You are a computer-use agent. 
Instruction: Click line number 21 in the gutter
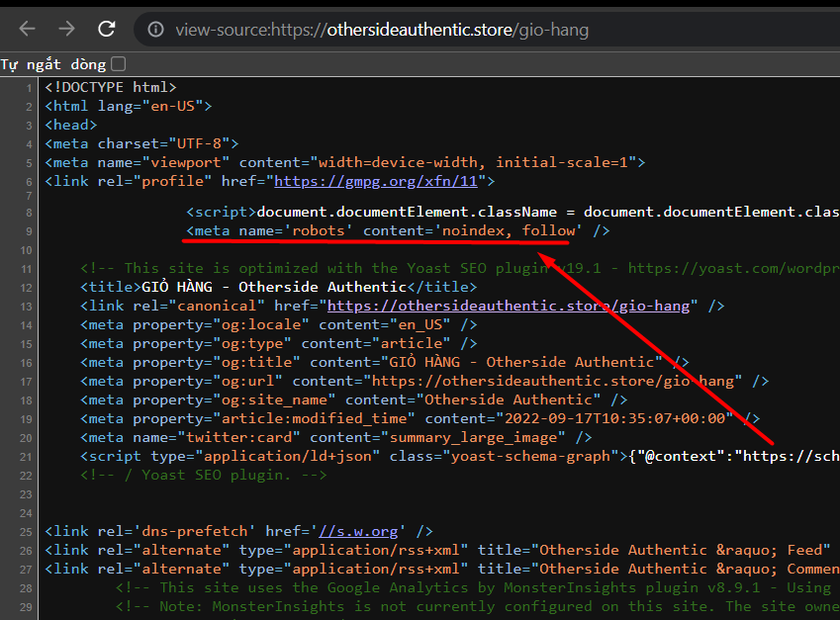26,457
